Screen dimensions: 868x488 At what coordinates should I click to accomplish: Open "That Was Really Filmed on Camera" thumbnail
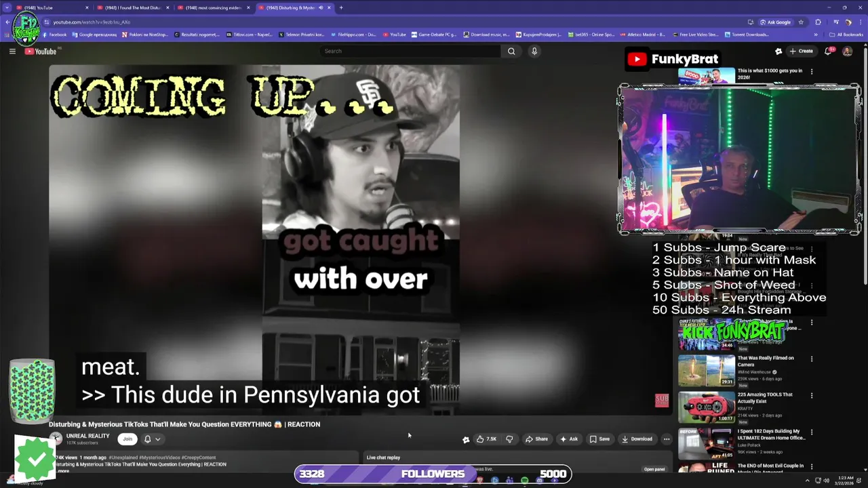(x=707, y=370)
